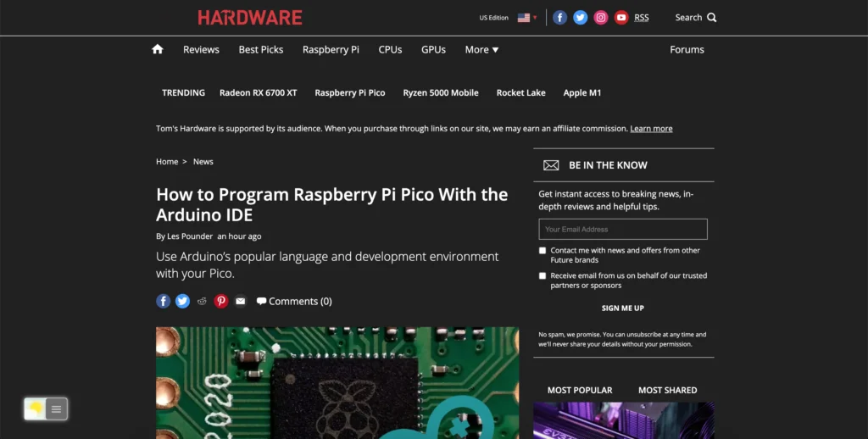This screenshot has width=868, height=439.
Task: Share article on Pinterest
Action: click(221, 301)
